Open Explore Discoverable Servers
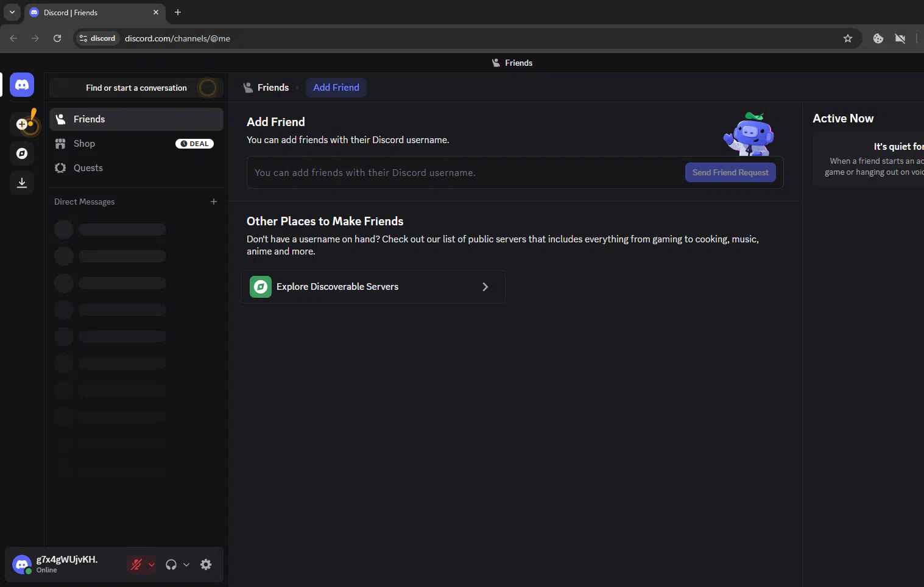The height and width of the screenshot is (587, 924). [x=373, y=287]
